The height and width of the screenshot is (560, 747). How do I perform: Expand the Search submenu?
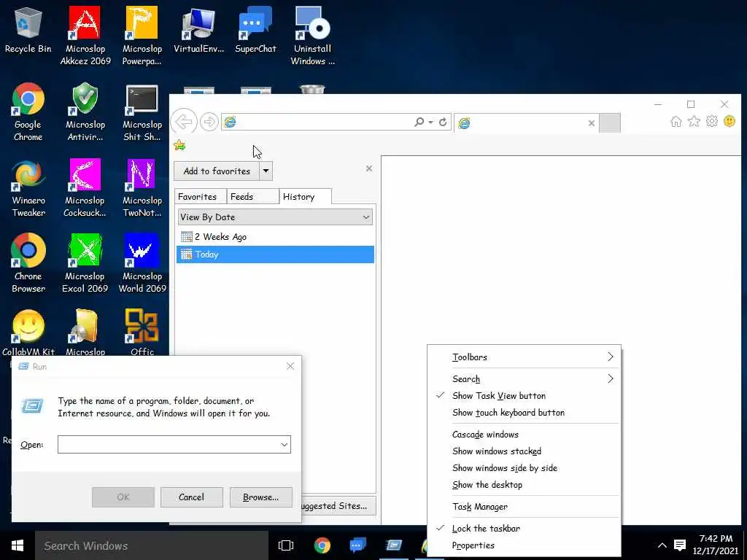click(x=524, y=379)
